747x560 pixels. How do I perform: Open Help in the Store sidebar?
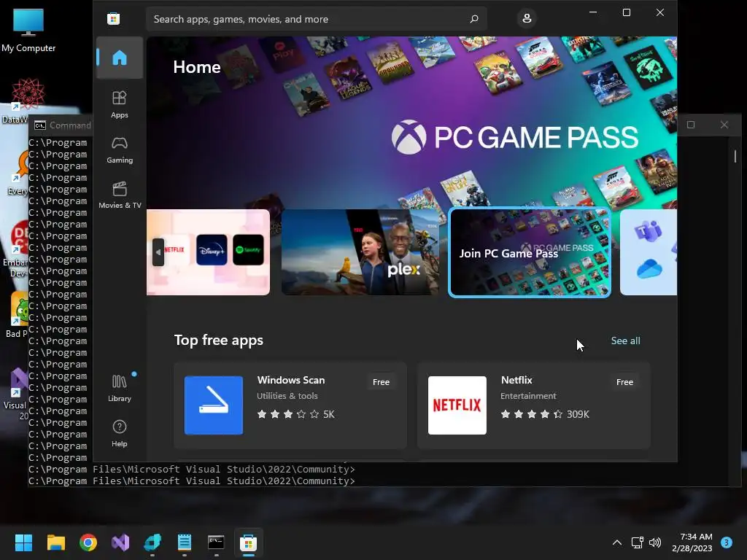tap(120, 433)
